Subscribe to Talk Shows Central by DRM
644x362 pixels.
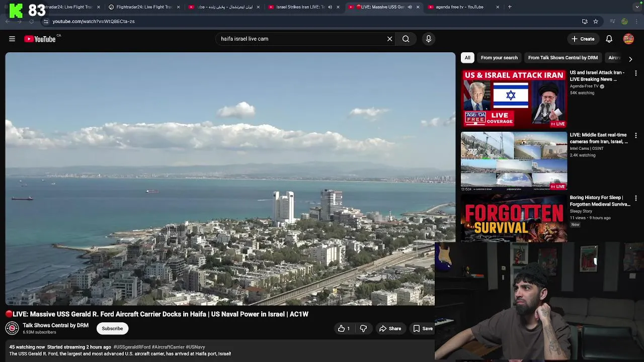click(112, 328)
